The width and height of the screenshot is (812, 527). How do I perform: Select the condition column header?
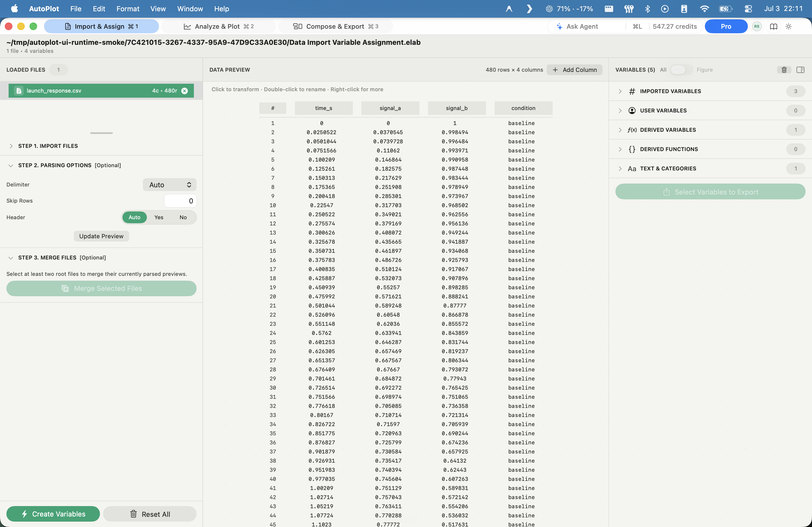[523, 108]
